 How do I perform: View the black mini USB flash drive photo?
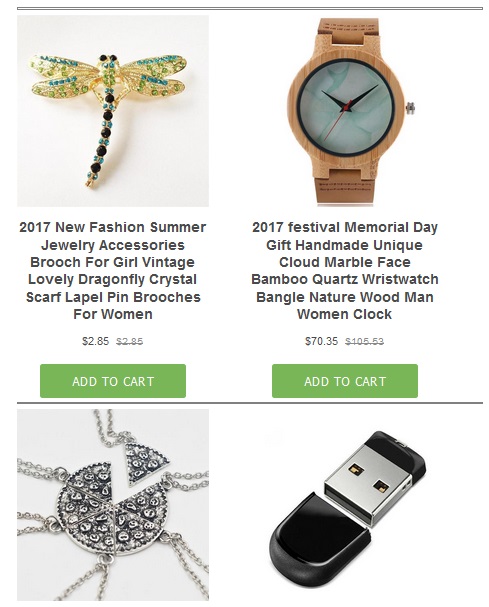[345, 505]
